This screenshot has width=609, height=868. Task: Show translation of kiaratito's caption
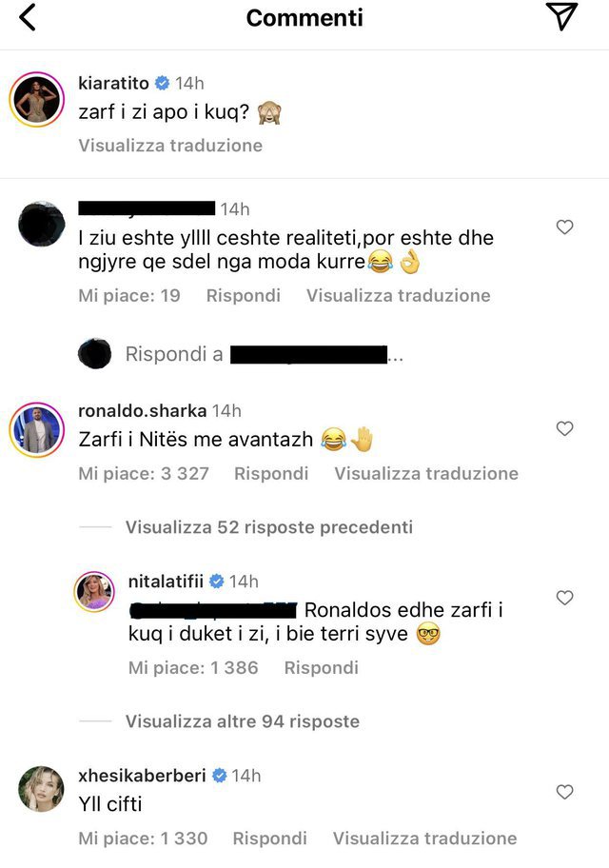(x=170, y=146)
